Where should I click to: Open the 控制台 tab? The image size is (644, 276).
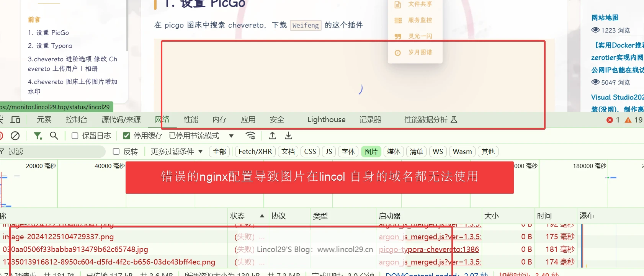tap(76, 120)
